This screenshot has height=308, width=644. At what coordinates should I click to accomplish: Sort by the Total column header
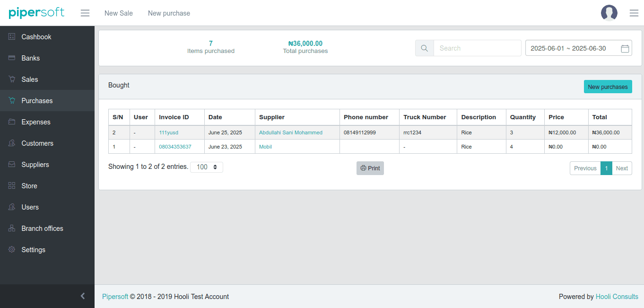(610, 117)
